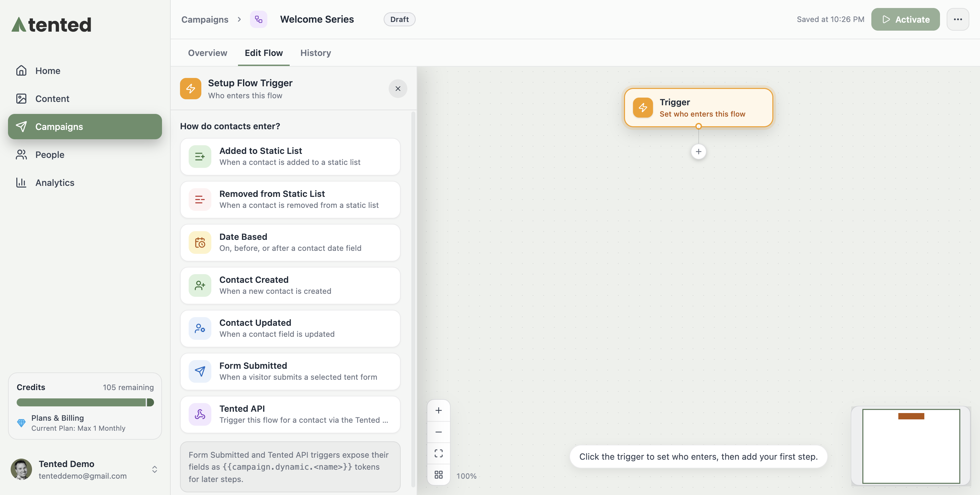Expand the Tented Demo account switcher
Viewport: 980px width, 495px height.
click(154, 470)
